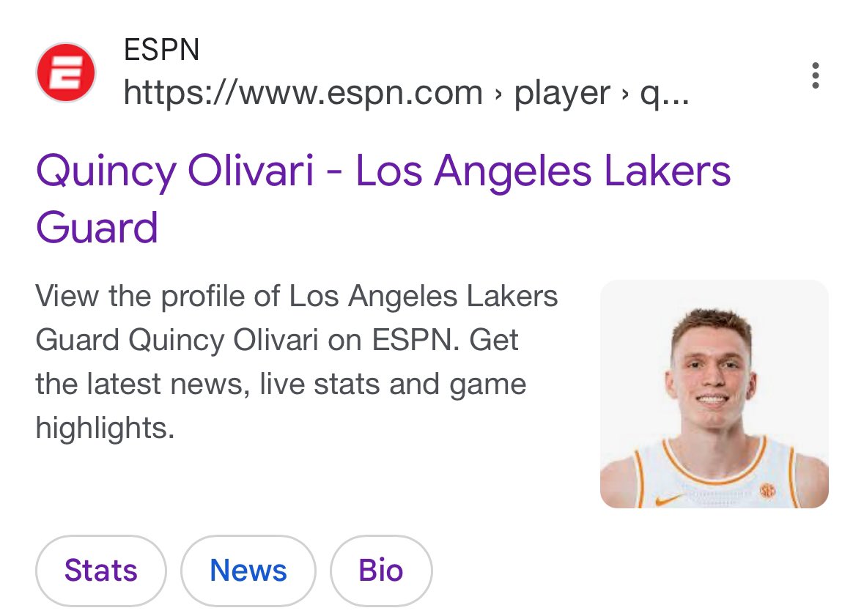The height and width of the screenshot is (616, 864).
Task: Click the SEC patch on the jersey photo
Action: click(767, 490)
